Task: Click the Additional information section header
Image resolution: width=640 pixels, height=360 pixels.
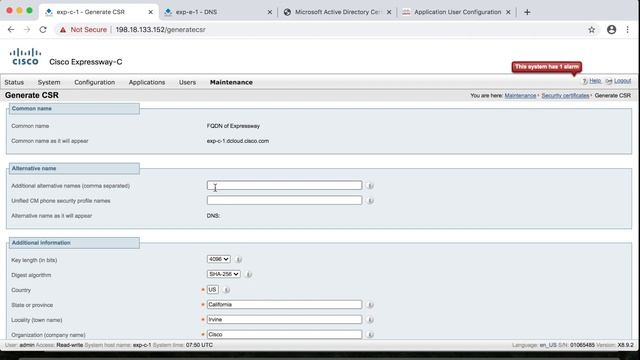Action: [74, 243]
